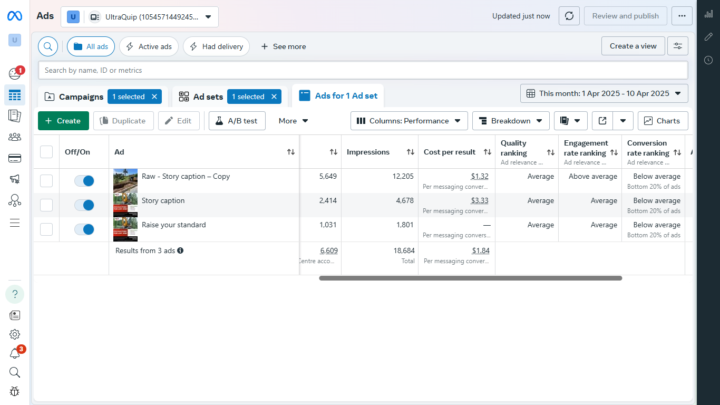Open the Breakdown dropdown
The image size is (720, 405).
[510, 121]
